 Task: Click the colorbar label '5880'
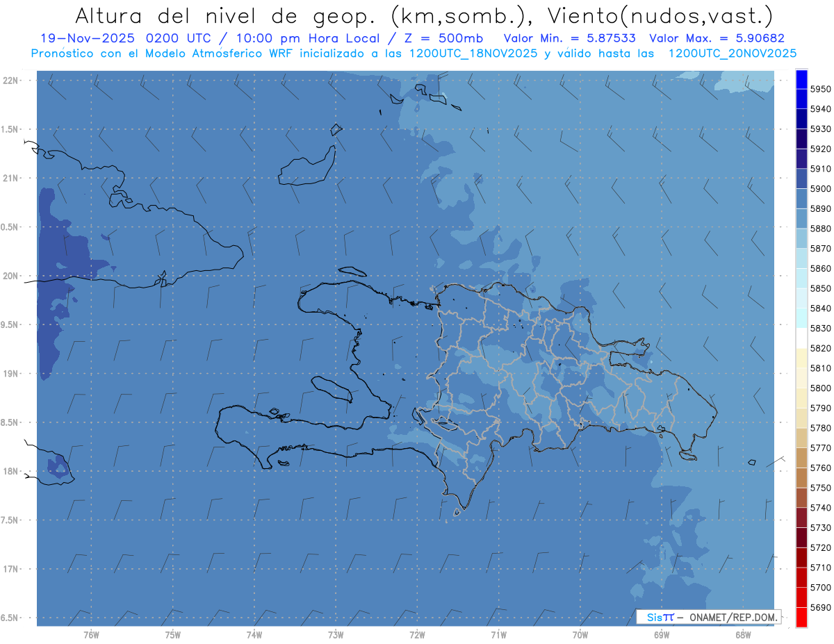[821, 229]
